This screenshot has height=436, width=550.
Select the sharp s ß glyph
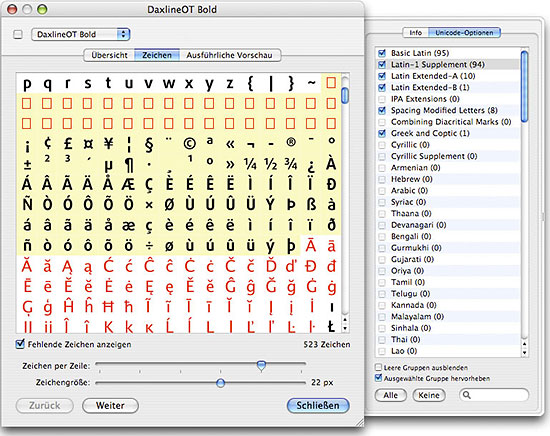[311, 204]
